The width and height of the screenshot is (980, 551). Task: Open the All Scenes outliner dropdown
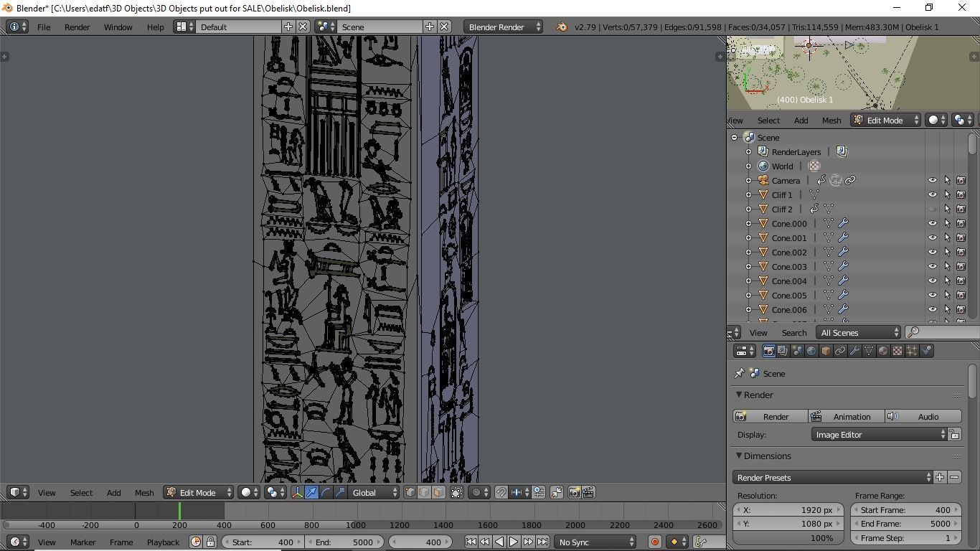[859, 332]
